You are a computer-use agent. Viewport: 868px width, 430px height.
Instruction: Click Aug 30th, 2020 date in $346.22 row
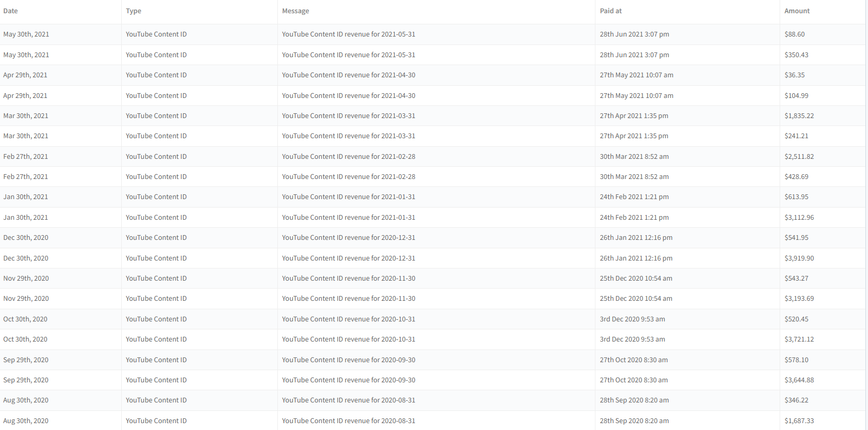[x=25, y=400]
